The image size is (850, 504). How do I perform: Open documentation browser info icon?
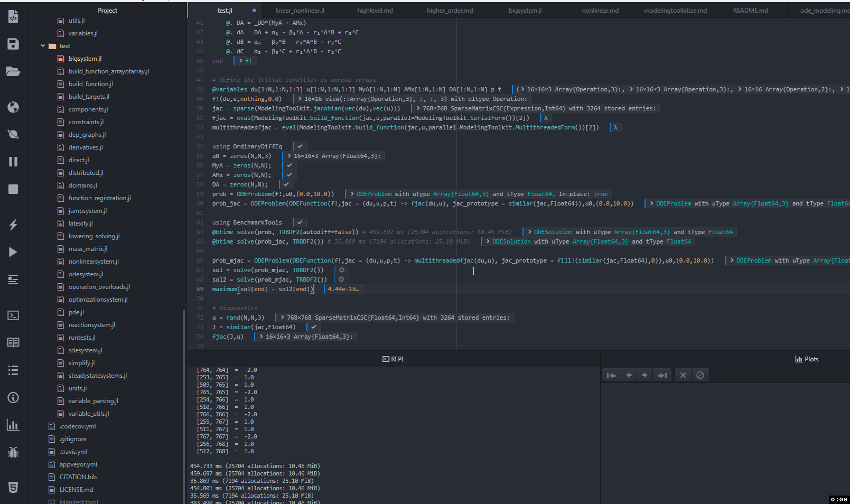13,397
